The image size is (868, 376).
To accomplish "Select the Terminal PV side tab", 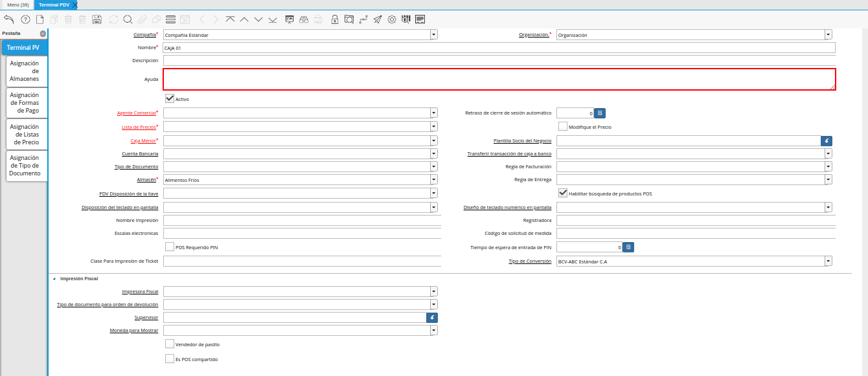I will pos(24,48).
